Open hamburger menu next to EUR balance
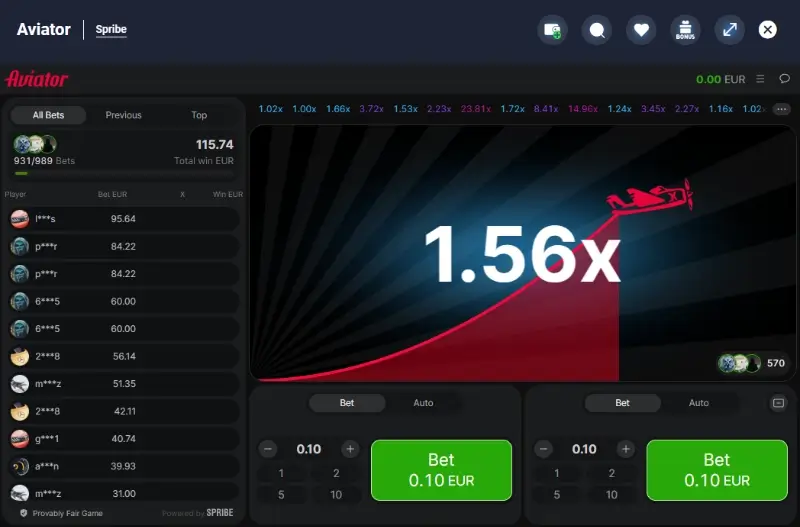800x527 pixels. pos(761,79)
